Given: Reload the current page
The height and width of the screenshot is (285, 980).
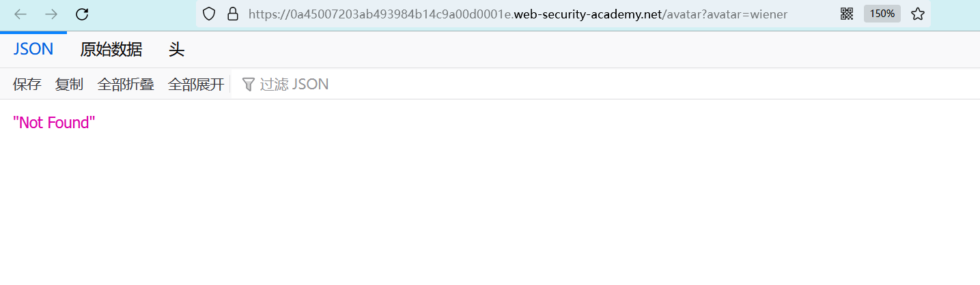Looking at the screenshot, I should click(x=82, y=14).
